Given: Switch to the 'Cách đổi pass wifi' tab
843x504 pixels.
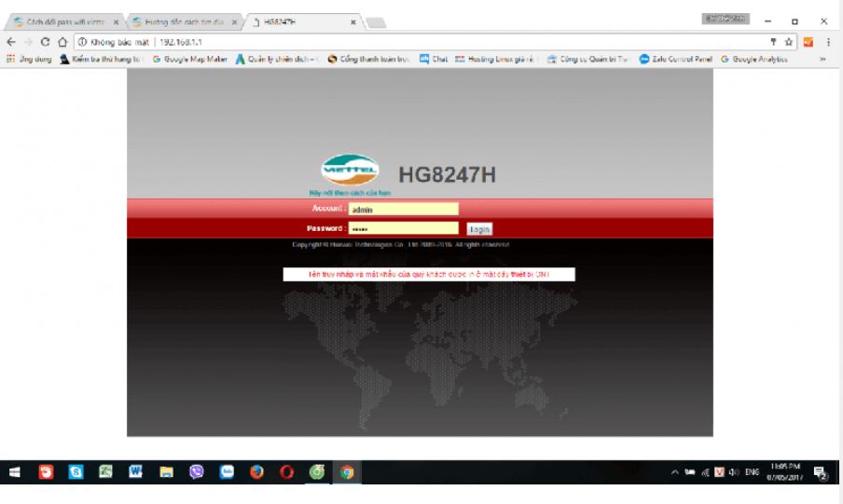Looking at the screenshot, I should tap(58, 20).
